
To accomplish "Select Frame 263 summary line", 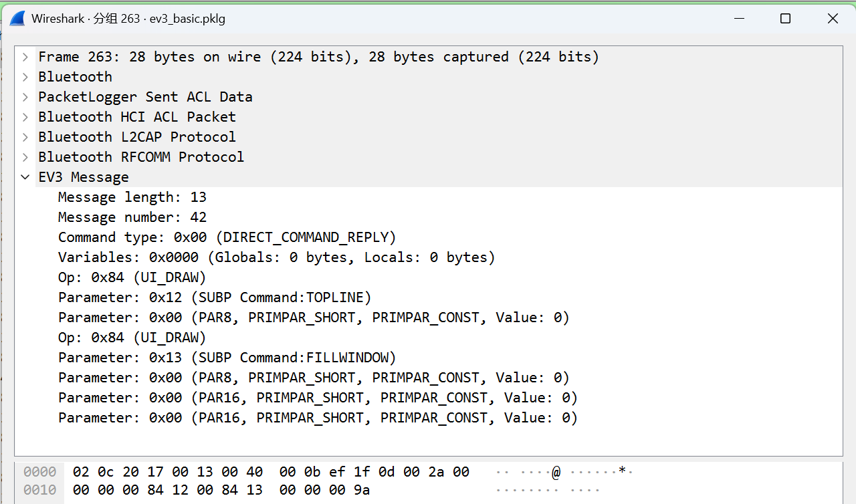I will click(318, 57).
